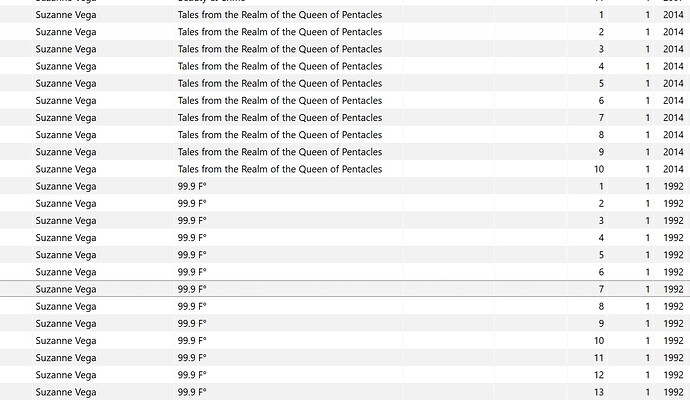Select track 13 row of 99.9 F°
The width and height of the screenshot is (690, 400).
tap(345, 392)
